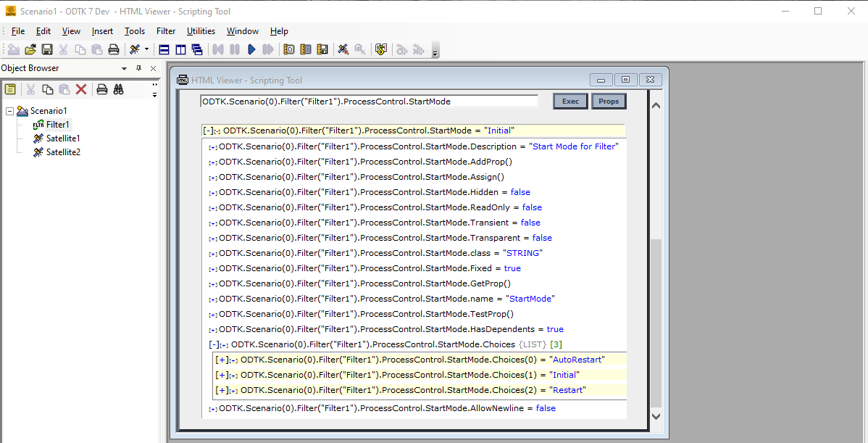The image size is (868, 443).
Task: Open the Utilities menu
Action: coord(201,31)
